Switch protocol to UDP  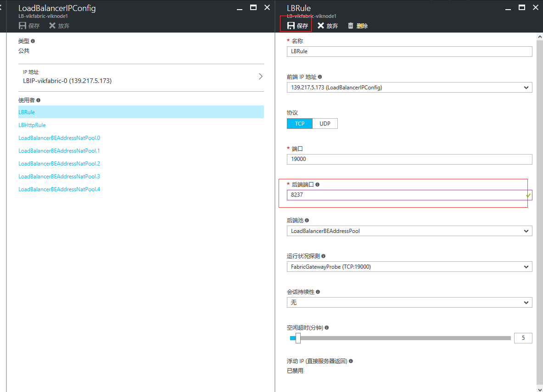point(325,124)
